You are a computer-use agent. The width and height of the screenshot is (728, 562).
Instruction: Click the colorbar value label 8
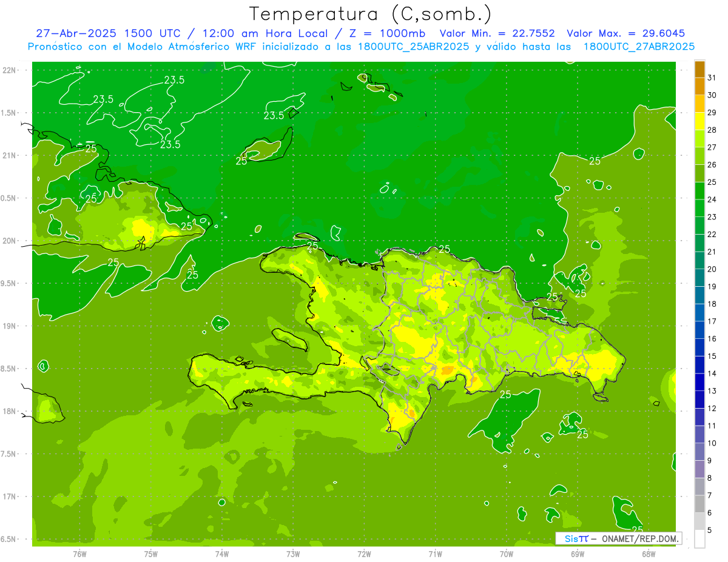pyautogui.click(x=710, y=478)
